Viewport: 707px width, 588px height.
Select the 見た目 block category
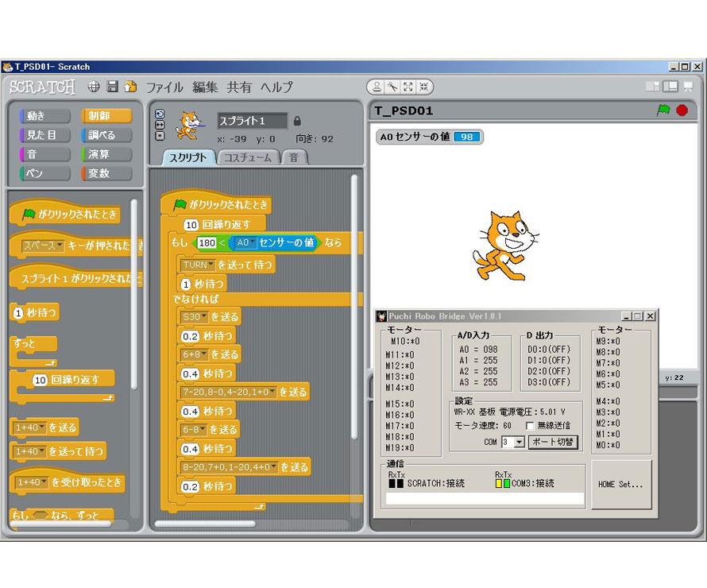(x=45, y=135)
